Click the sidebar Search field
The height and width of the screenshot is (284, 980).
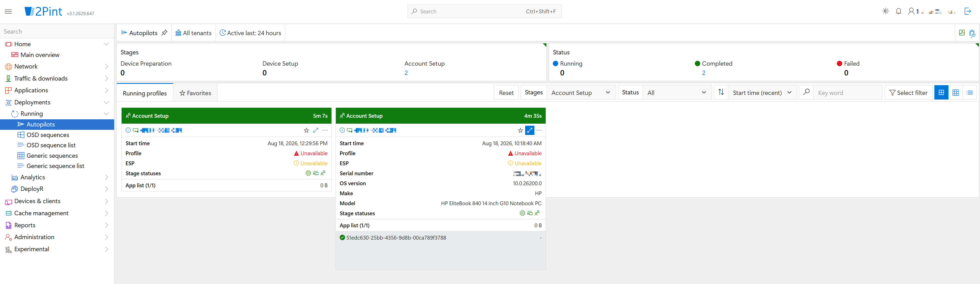pos(57,32)
